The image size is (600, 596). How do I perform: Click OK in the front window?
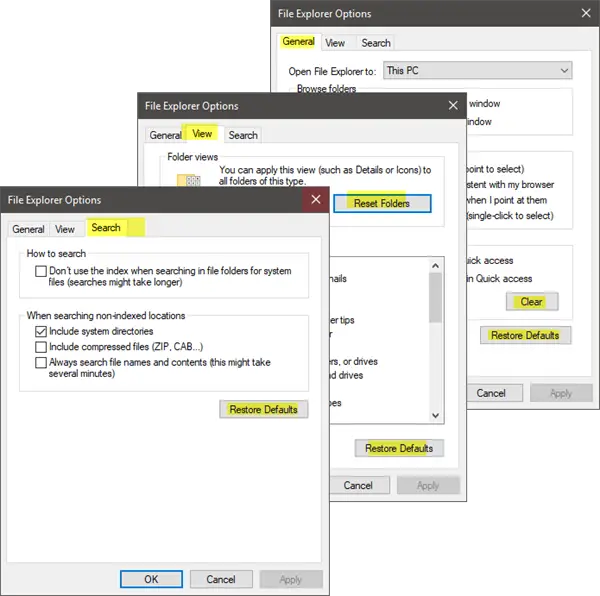[x=151, y=579]
